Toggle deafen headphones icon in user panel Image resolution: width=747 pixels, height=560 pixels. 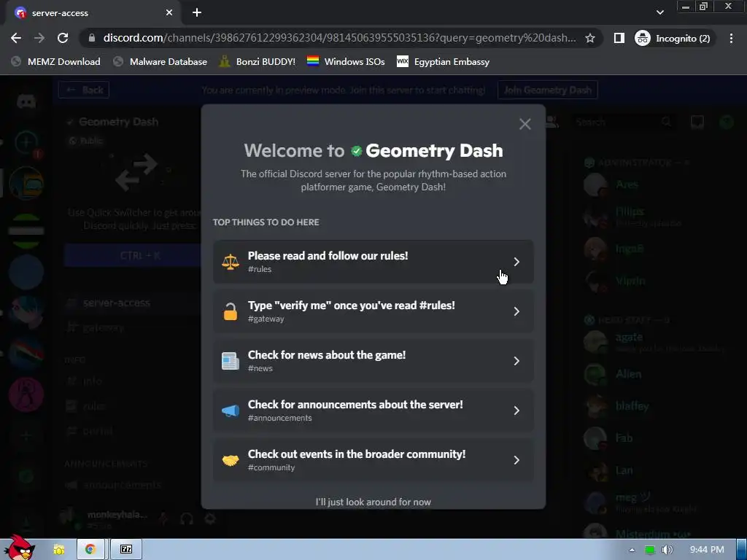pos(187,518)
